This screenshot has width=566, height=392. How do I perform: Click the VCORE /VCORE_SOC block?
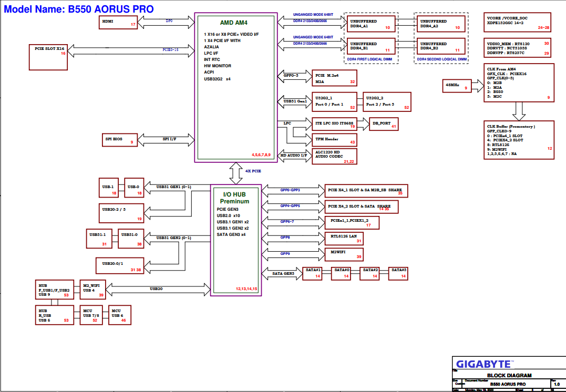coord(517,23)
